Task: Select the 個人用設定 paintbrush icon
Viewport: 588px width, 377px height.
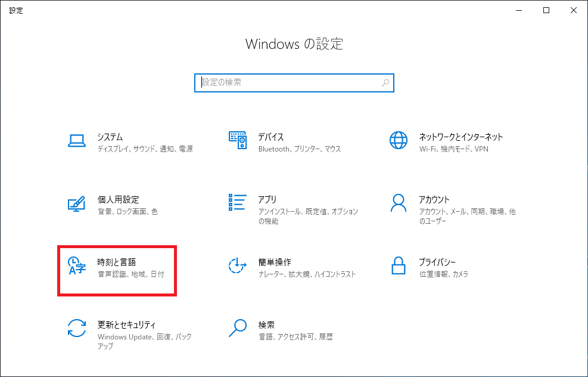Action: (x=76, y=203)
